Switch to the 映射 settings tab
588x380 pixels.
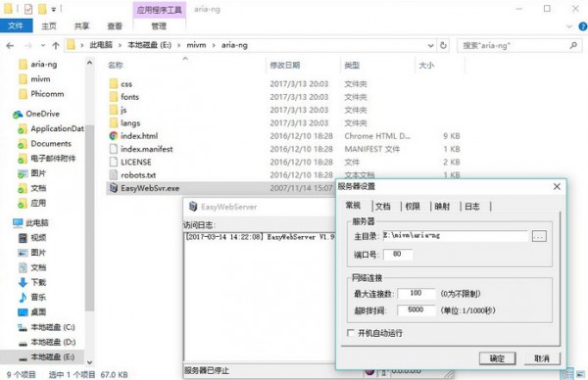[442, 206]
